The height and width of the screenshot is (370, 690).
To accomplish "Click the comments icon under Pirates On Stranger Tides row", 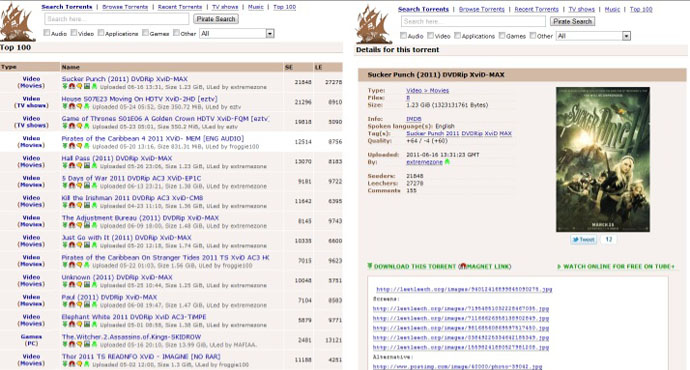I will [x=79, y=265].
